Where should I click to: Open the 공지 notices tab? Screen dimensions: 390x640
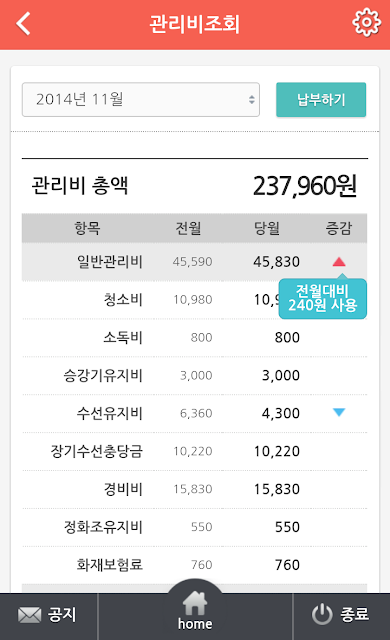click(48, 616)
